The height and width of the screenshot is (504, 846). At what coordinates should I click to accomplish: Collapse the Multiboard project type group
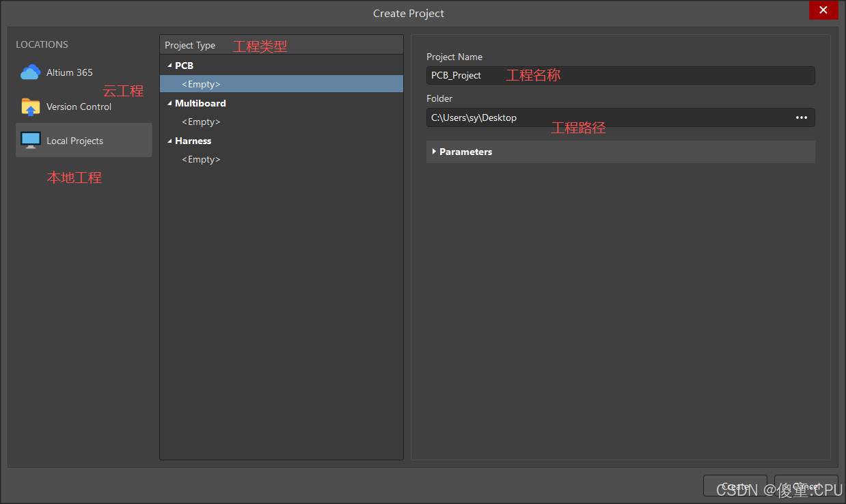pos(169,103)
